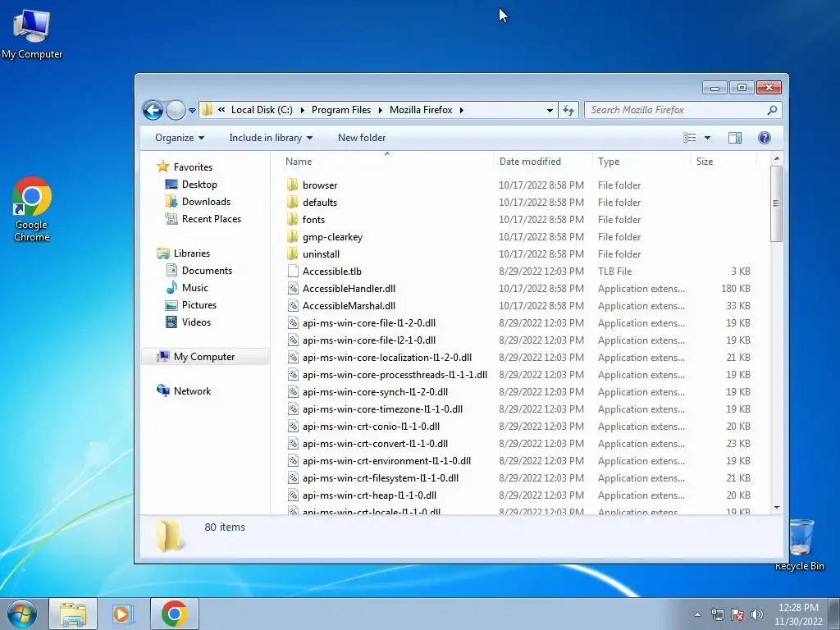840x630 pixels.
Task: Open Google Chrome from the taskbar
Action: (174, 614)
